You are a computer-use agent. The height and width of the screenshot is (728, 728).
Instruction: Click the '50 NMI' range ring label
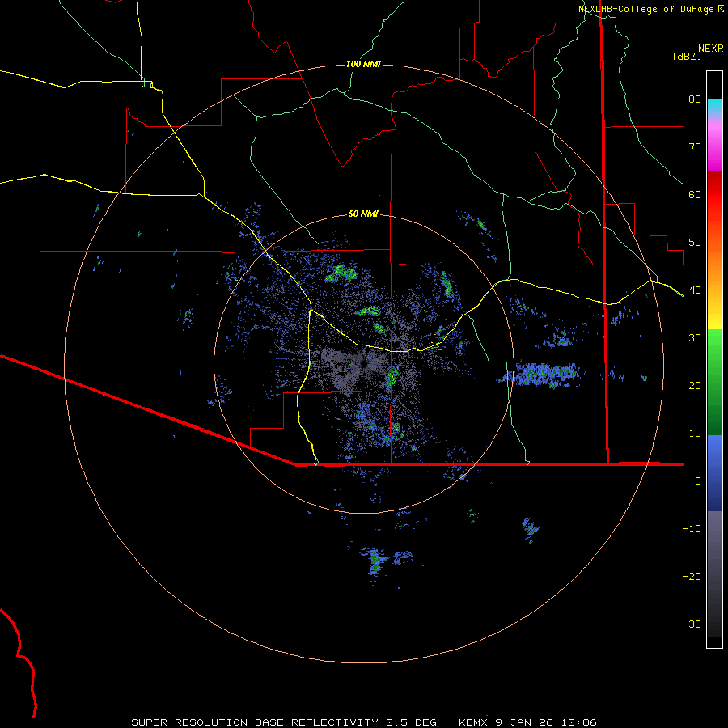click(x=363, y=214)
